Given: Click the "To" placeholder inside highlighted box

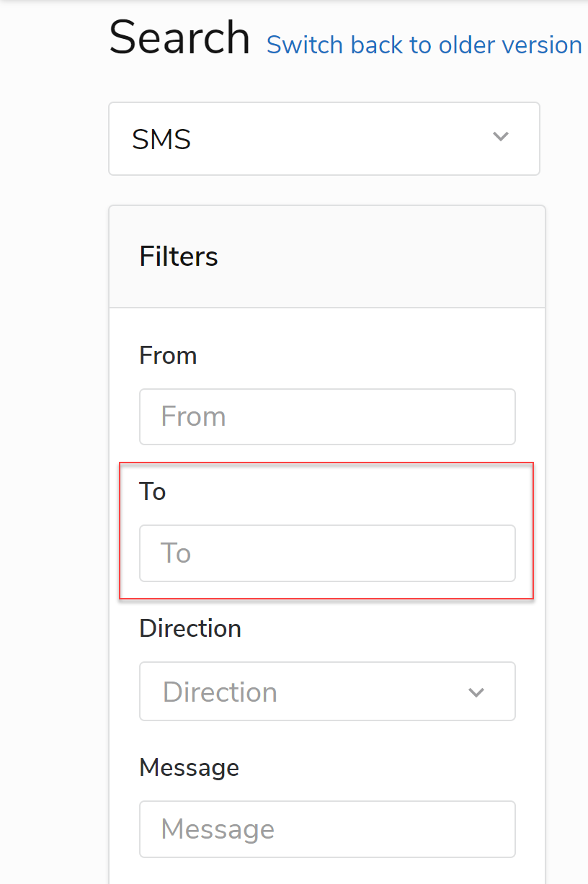Looking at the screenshot, I should click(176, 553).
